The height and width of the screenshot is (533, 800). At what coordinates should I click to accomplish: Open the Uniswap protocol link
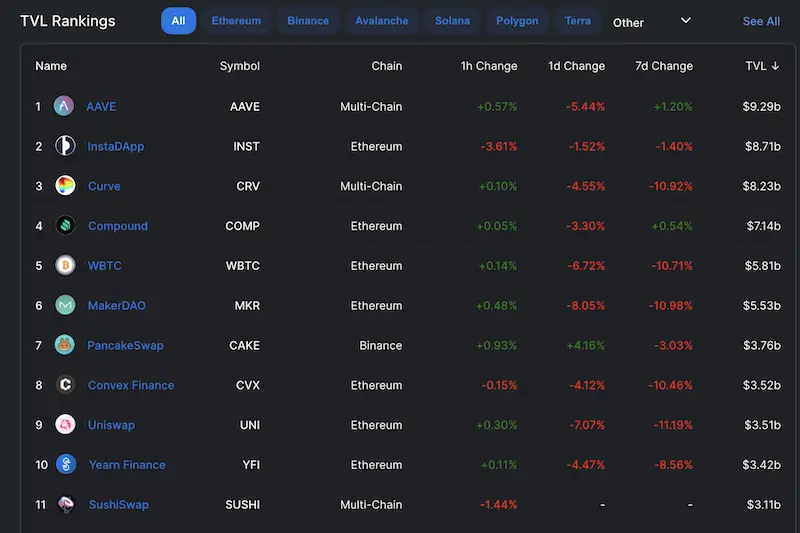[x=111, y=425]
